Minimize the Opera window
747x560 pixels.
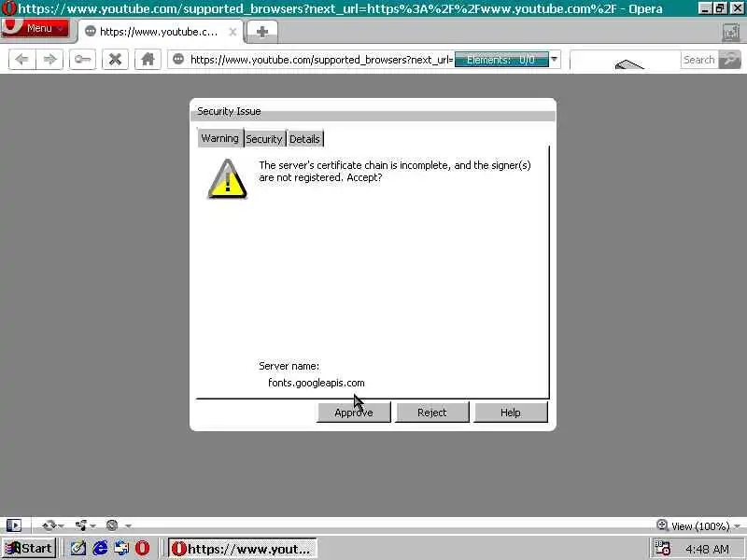tap(705, 8)
